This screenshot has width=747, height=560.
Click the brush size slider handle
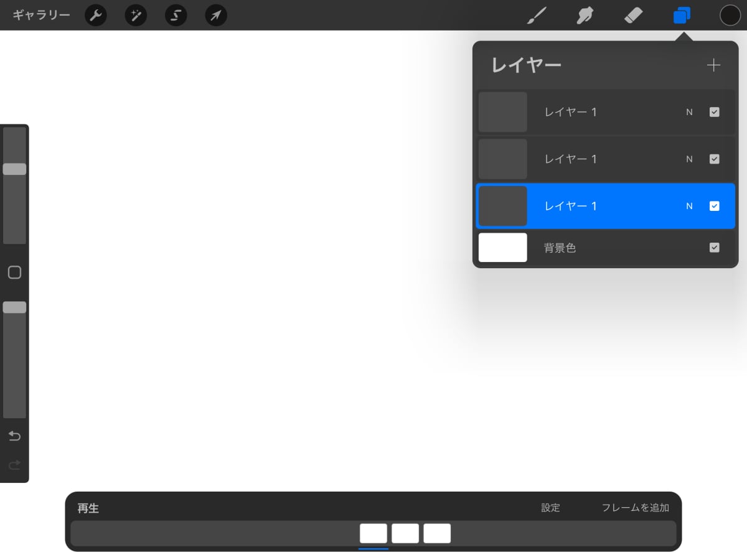(14, 169)
